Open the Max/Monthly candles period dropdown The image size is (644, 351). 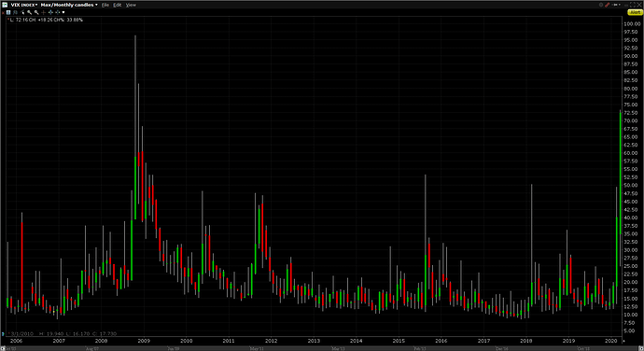tap(69, 5)
